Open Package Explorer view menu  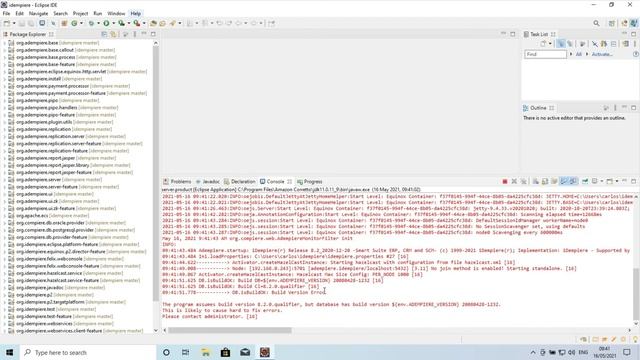click(135, 34)
